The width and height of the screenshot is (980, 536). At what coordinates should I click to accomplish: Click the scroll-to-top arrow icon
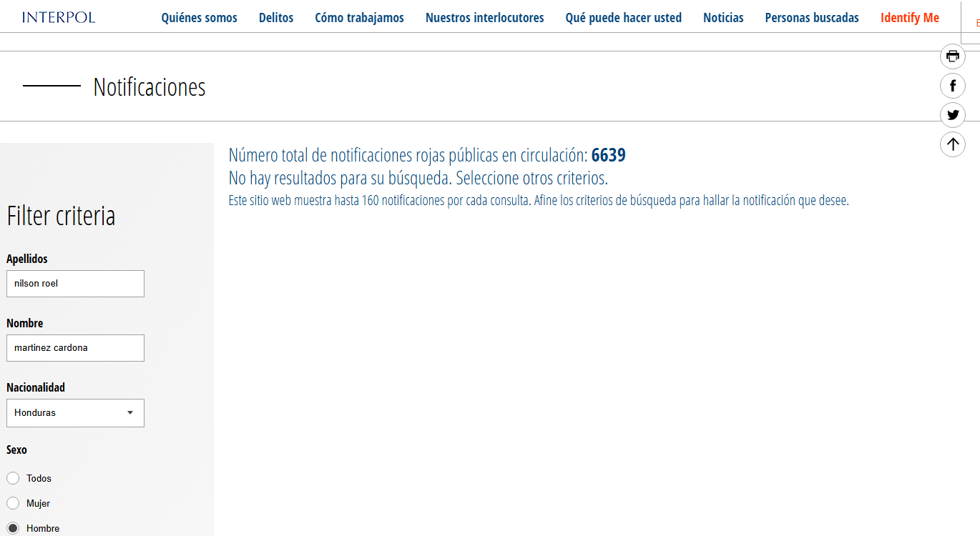pyautogui.click(x=952, y=144)
